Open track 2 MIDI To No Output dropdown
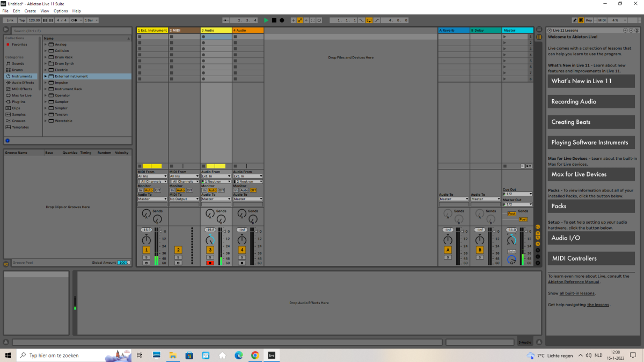This screenshot has width=644, height=362. coord(184,199)
